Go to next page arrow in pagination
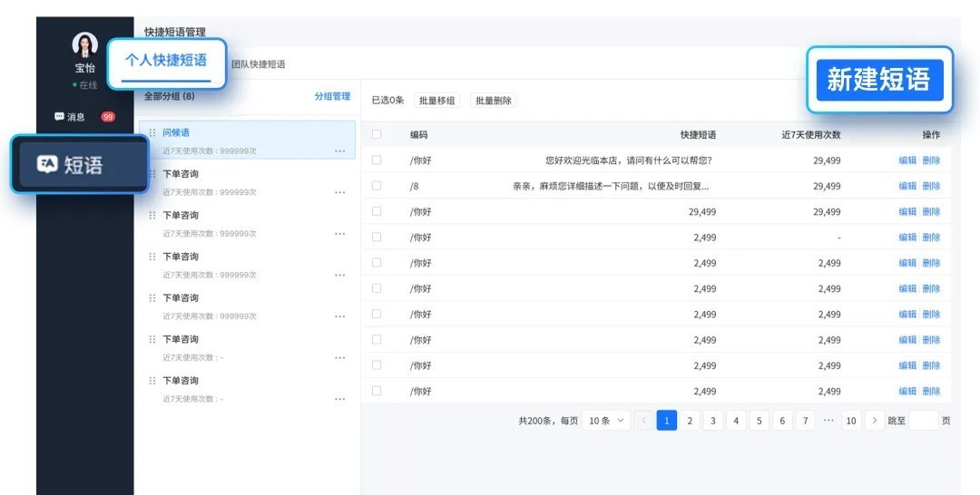Viewport: 980px width, 495px height. coord(875,421)
